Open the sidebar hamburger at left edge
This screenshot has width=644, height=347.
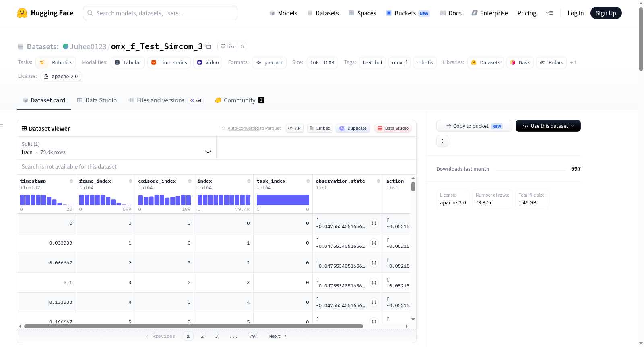coord(2,125)
